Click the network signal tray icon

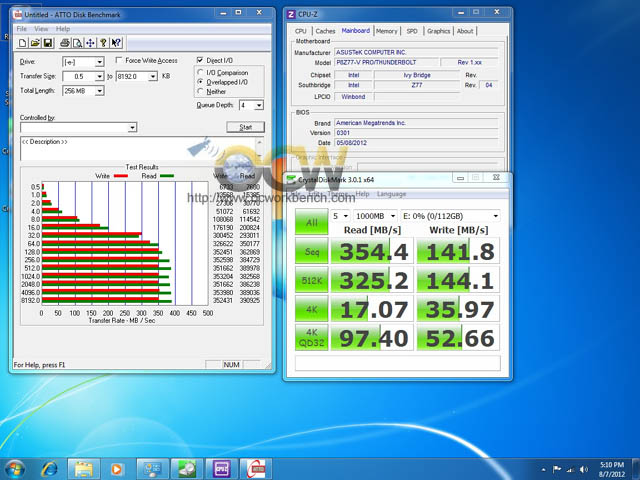coord(571,470)
